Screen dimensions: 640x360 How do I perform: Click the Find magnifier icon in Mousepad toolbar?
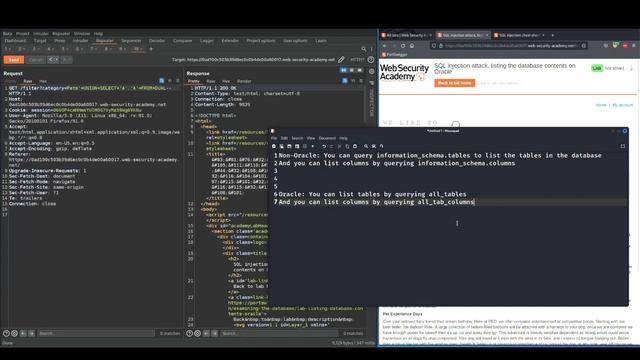(366, 146)
